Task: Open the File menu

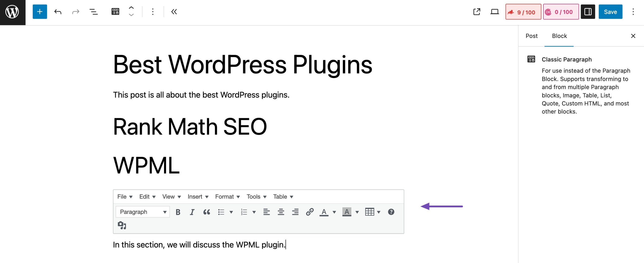Action: [125, 197]
